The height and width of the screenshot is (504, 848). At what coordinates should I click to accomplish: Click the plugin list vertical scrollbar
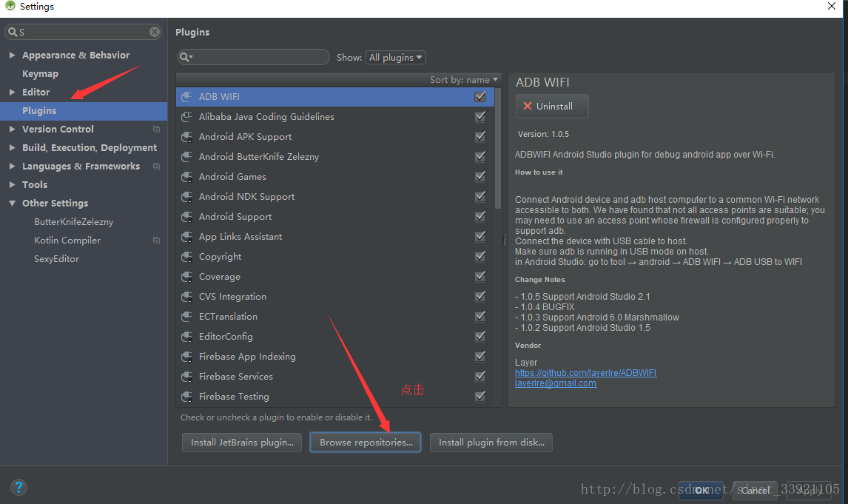tap(497, 149)
